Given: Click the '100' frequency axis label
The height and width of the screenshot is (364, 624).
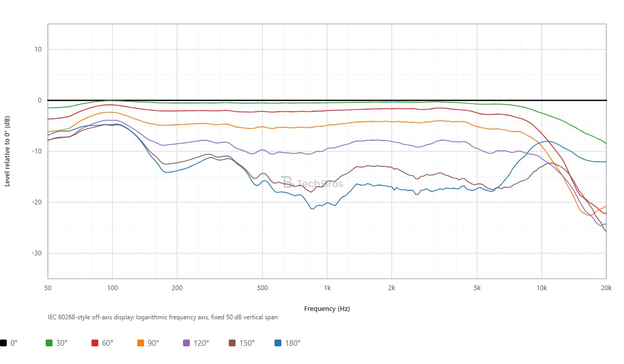Looking at the screenshot, I should [x=112, y=288].
